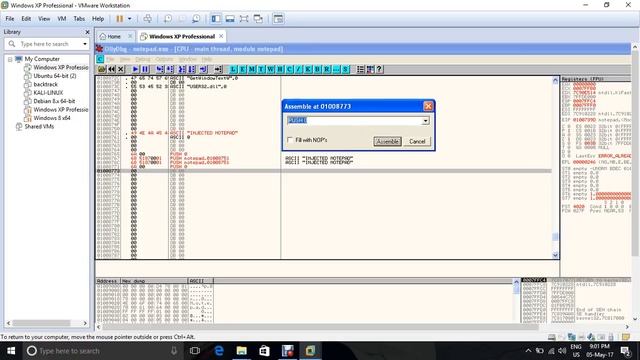This screenshot has width=640, height=360.
Task: Click the Step over icon in OllyDbg
Action: coord(170,69)
